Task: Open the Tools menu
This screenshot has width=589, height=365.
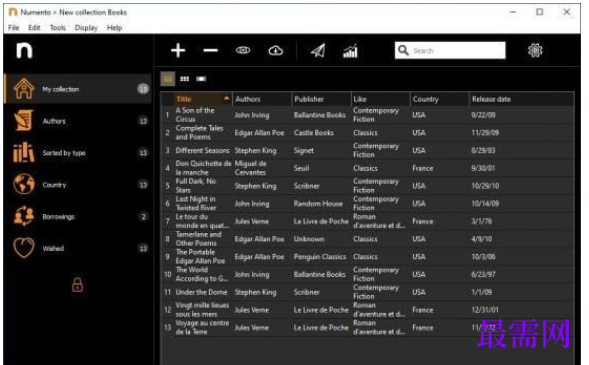Action: 57,28
